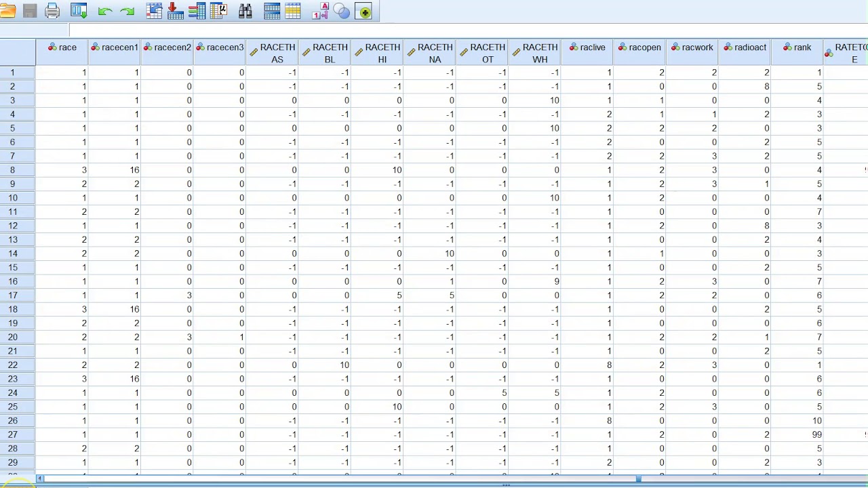Open Recall recently used dialogs icon
868x488 pixels.
(x=79, y=11)
